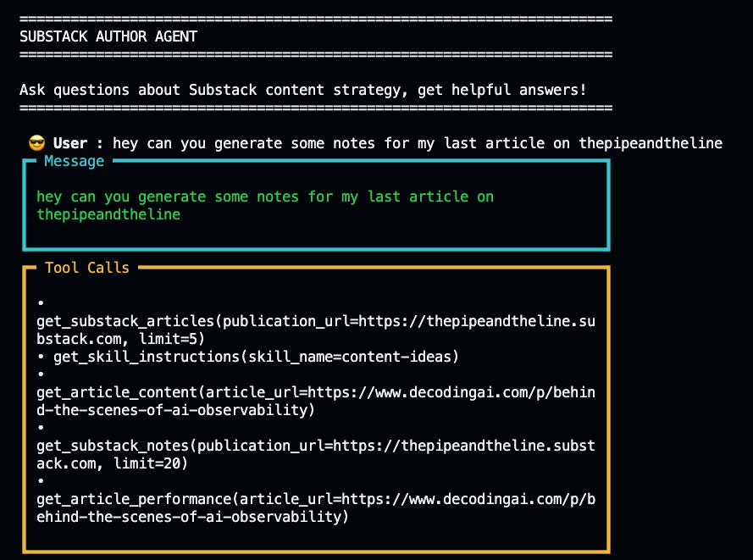Click 'ehind-the-scenes-of-ai-observability)' wrapped line
This screenshot has width=753, height=560.
[x=192, y=517]
